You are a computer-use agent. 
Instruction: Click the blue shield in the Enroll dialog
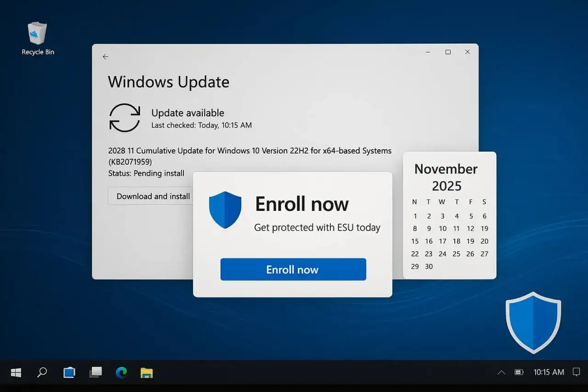coord(225,210)
